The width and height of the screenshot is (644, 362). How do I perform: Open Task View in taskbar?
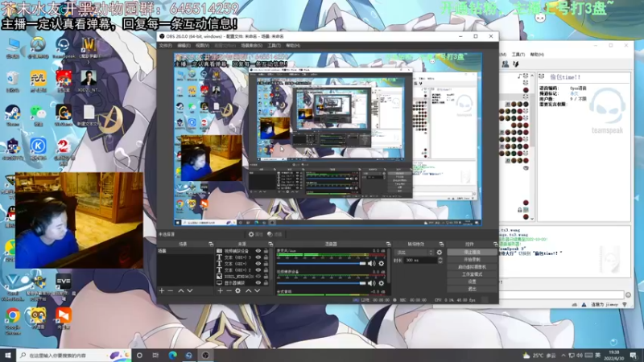coord(155,355)
